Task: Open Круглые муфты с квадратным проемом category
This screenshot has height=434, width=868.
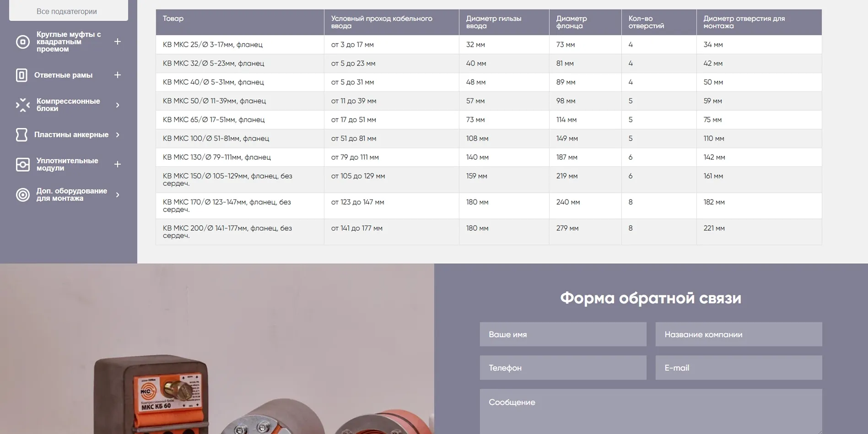Action: point(69,42)
